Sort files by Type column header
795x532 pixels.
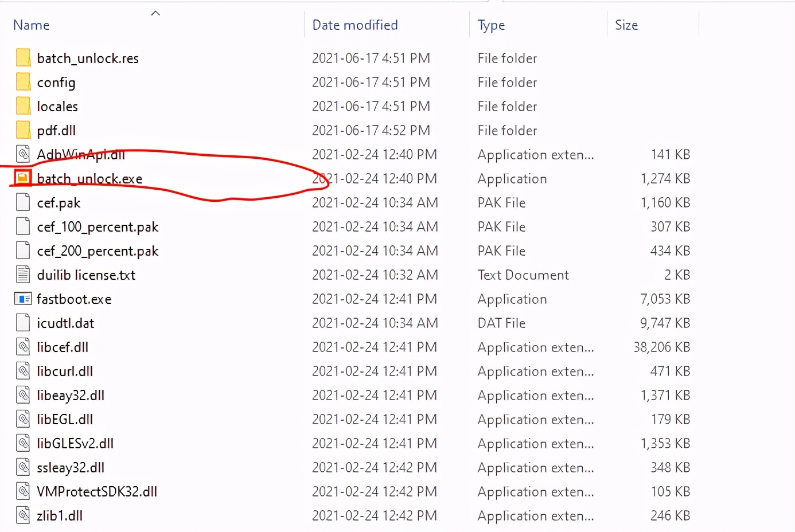491,25
